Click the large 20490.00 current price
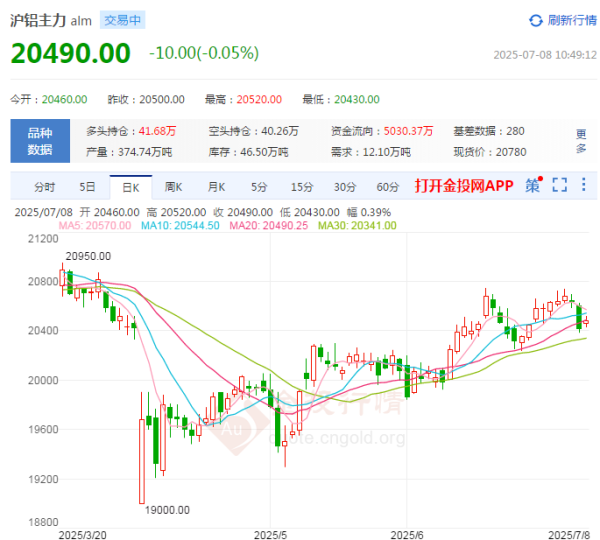 point(71,53)
